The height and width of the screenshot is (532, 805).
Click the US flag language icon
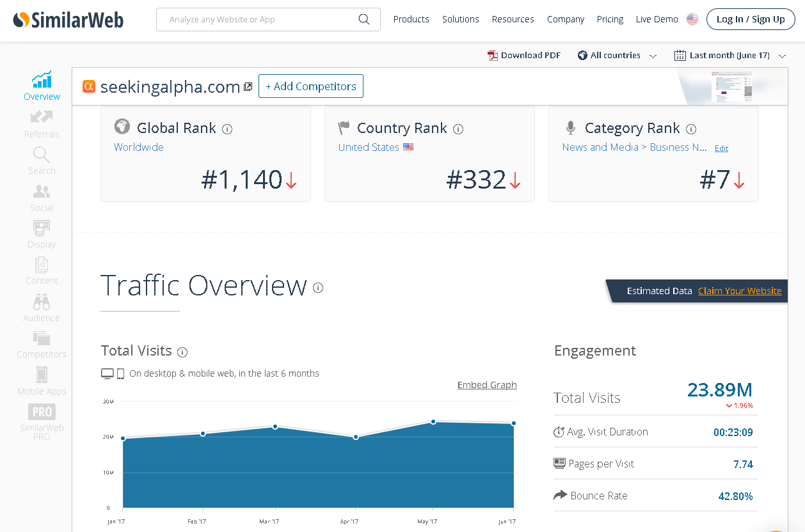692,19
